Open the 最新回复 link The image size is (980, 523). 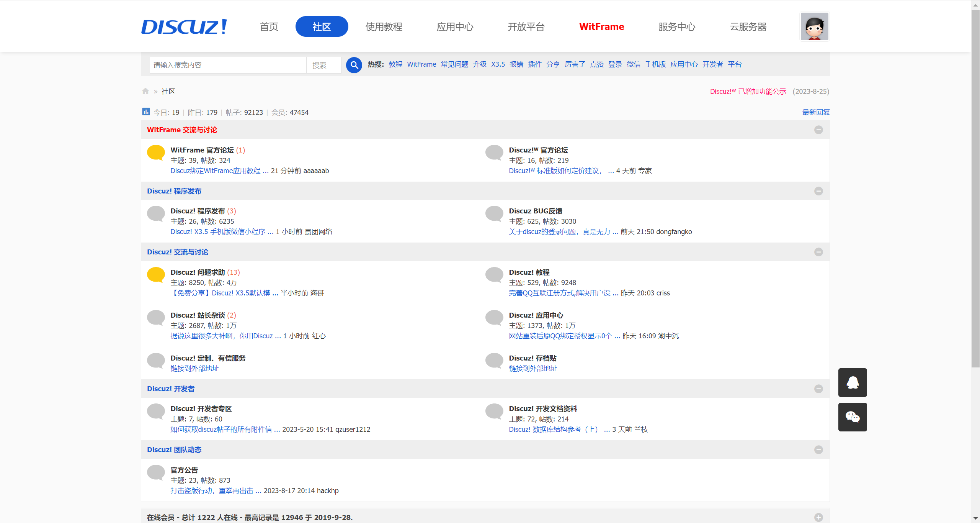[816, 112]
